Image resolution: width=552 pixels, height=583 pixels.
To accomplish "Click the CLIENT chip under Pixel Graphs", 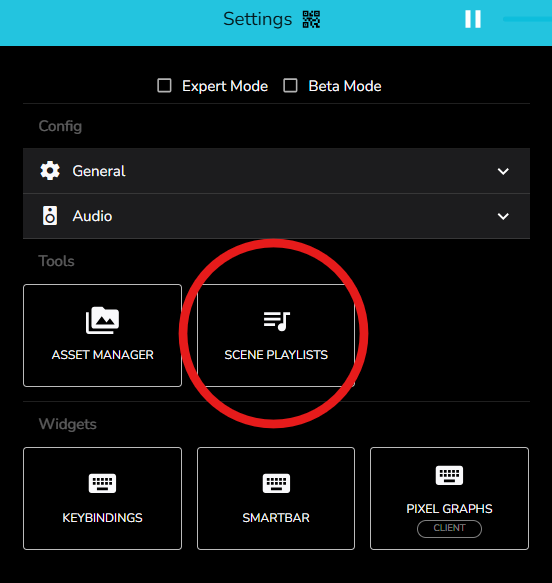I will (449, 528).
